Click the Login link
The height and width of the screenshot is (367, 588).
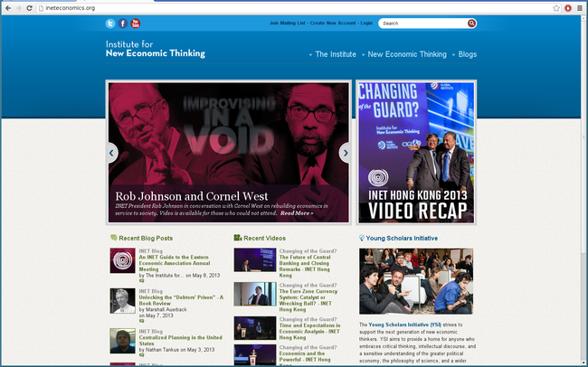click(366, 24)
